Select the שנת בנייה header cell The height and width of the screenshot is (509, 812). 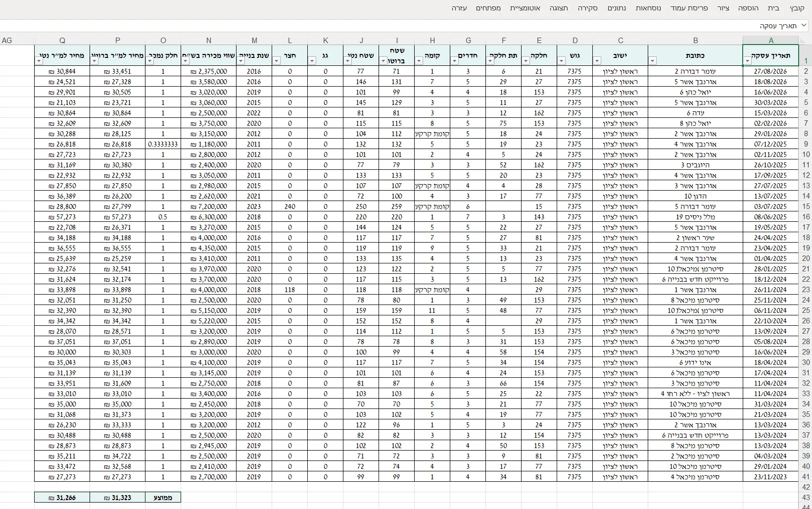(254, 55)
